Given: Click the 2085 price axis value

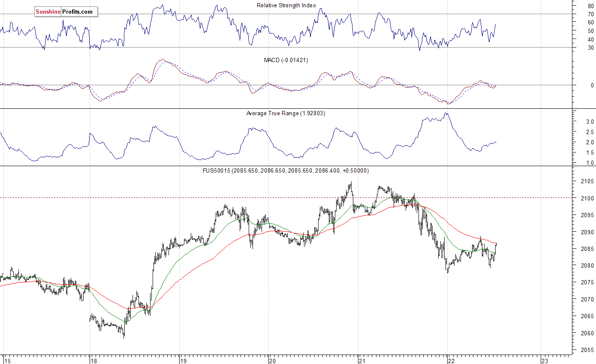Looking at the screenshot, I should coord(587,249).
